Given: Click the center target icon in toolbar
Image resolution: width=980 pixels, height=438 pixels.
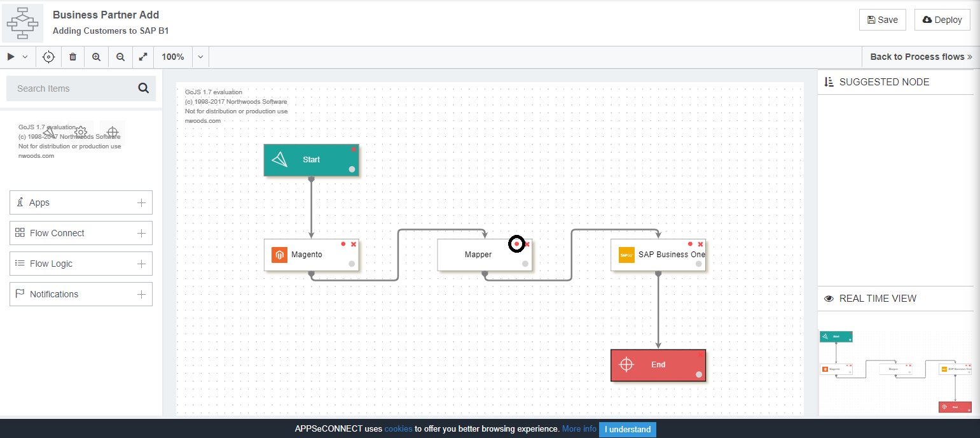Looking at the screenshot, I should point(48,57).
